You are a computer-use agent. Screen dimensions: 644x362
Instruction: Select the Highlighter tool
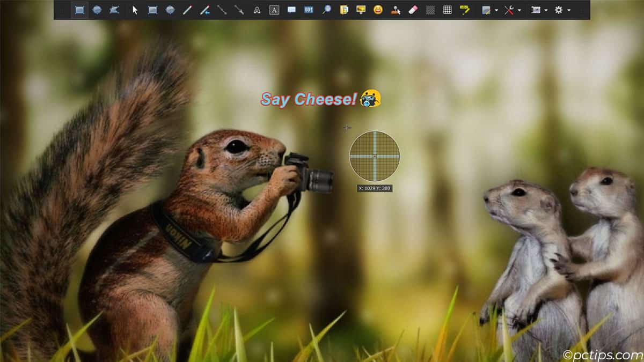click(x=464, y=9)
